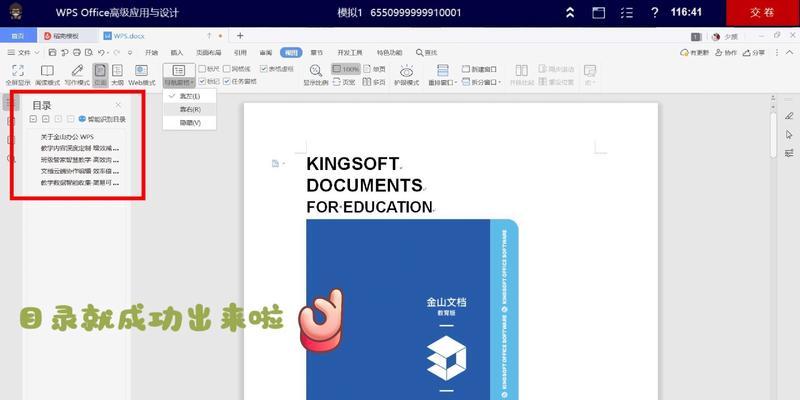Choose 多页 multiple pages view

374,82
